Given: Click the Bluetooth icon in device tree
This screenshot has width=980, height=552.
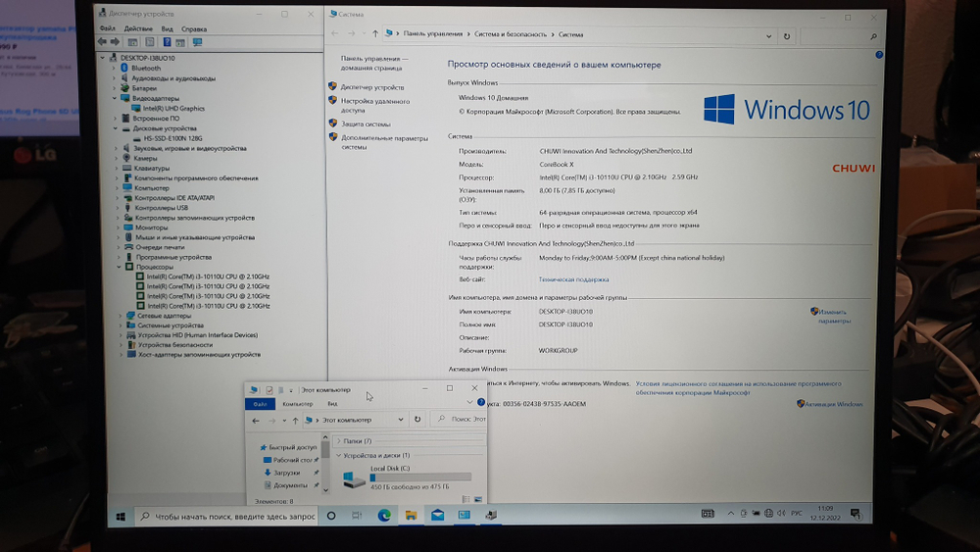Looking at the screenshot, I should click(123, 68).
